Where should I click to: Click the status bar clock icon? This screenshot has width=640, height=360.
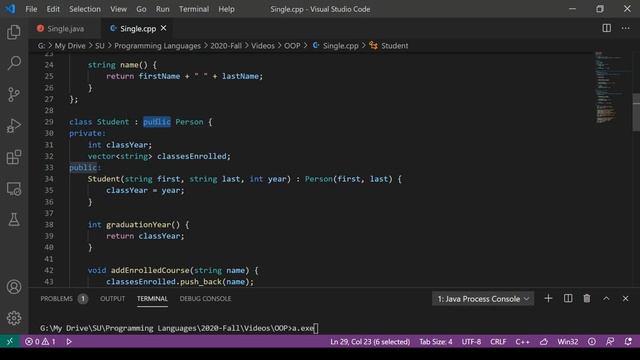point(591,342)
